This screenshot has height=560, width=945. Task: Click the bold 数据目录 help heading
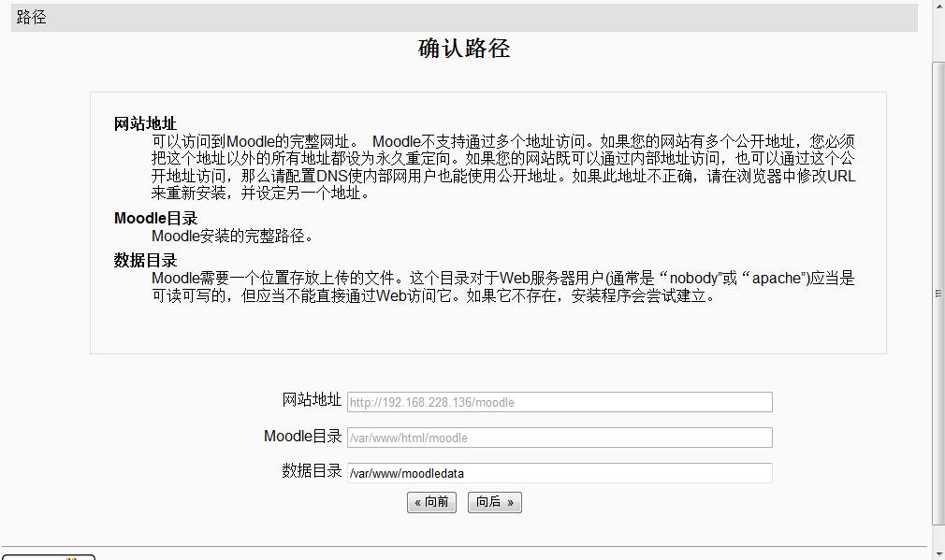pyautogui.click(x=145, y=260)
